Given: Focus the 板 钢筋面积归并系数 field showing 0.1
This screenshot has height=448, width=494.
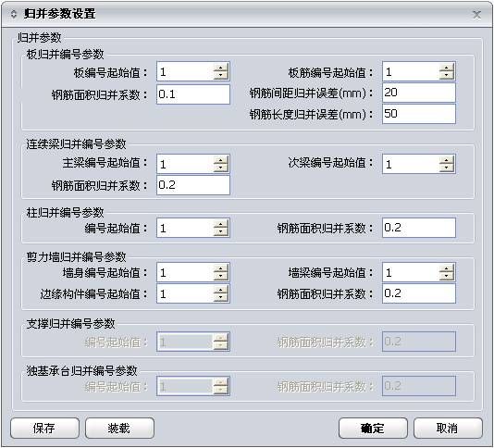Looking at the screenshot, I should coord(193,94).
